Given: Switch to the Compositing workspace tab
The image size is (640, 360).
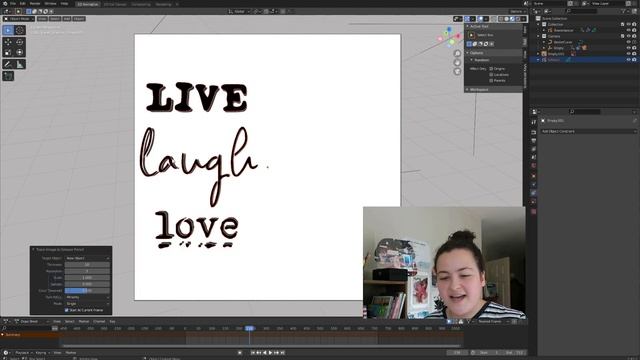Looking at the screenshot, I should (x=141, y=4).
